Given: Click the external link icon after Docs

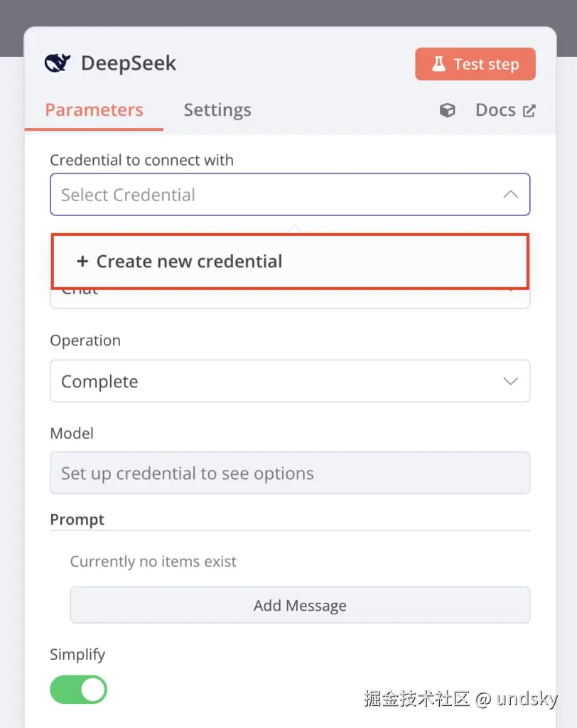Looking at the screenshot, I should [x=529, y=110].
